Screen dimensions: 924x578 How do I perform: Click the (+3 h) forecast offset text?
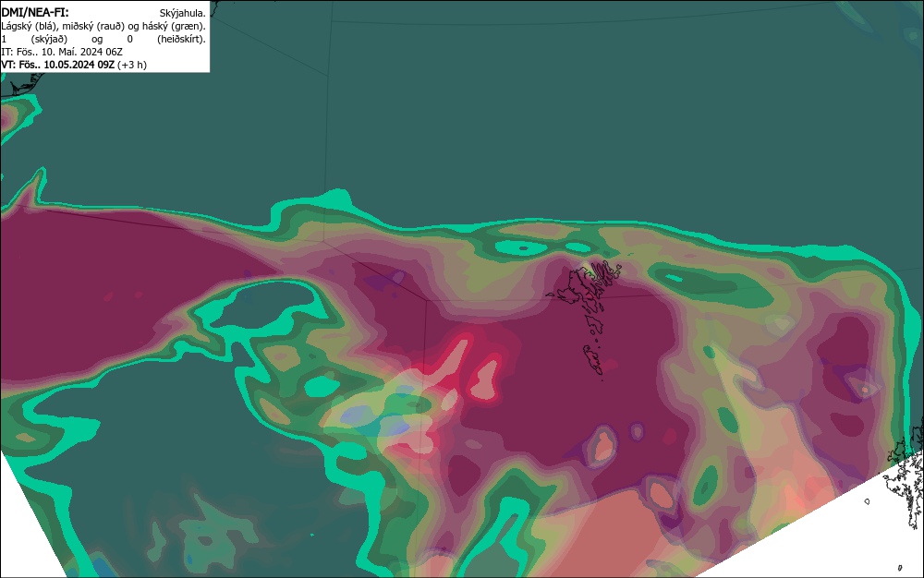click(132, 65)
